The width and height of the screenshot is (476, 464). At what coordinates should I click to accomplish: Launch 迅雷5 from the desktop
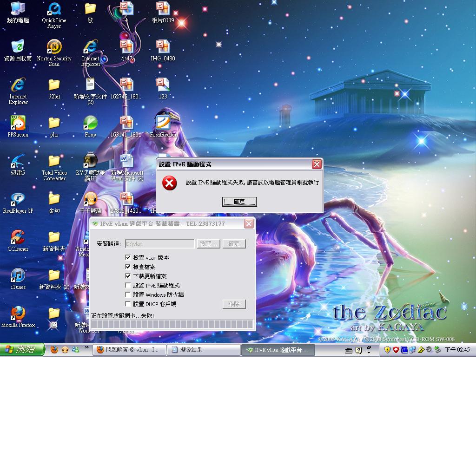(18, 165)
